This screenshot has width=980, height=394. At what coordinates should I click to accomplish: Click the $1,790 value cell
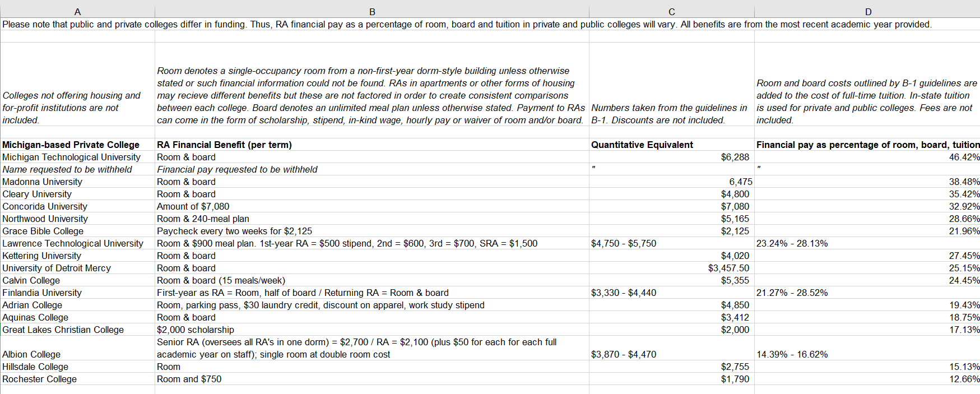[x=672, y=379]
